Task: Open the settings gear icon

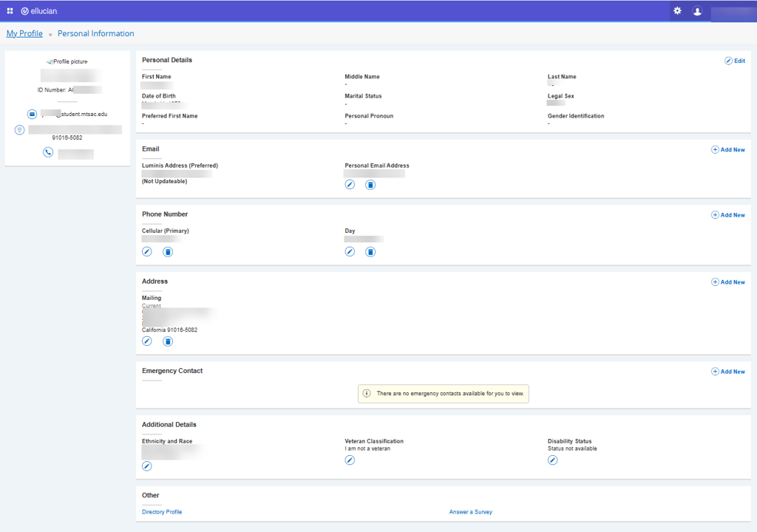Action: coord(677,11)
